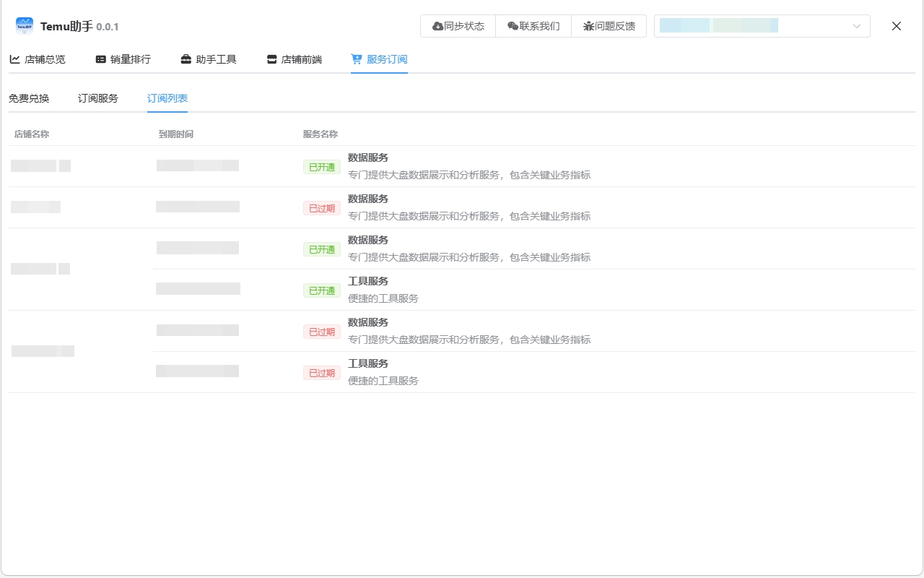Image resolution: width=924 pixels, height=578 pixels.
Task: Select the 订阅列表 tab
Action: [167, 98]
